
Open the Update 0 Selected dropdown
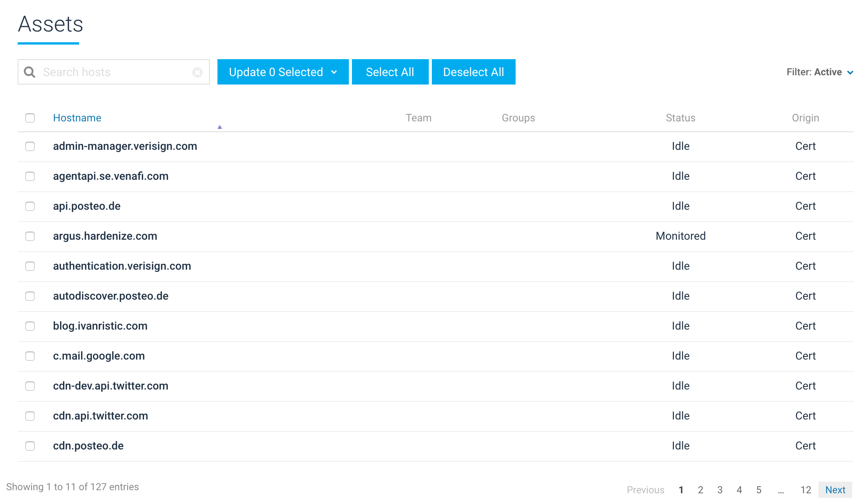tap(283, 72)
